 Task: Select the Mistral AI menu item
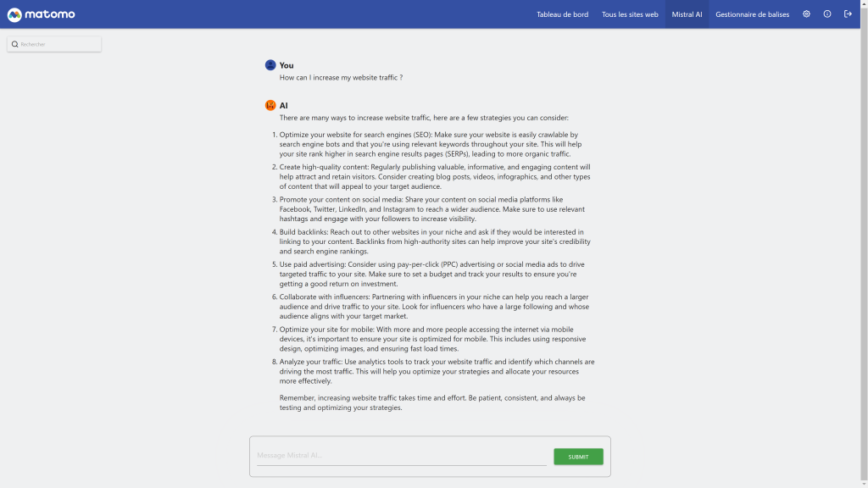[687, 14]
